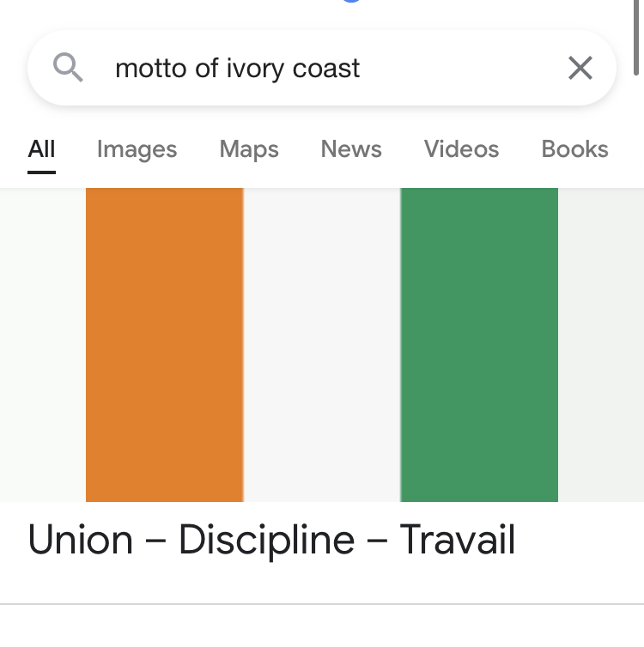Tap the 'Union – Discipline – Travail' motto text
This screenshot has width=644, height=647.
pyautogui.click(x=271, y=541)
